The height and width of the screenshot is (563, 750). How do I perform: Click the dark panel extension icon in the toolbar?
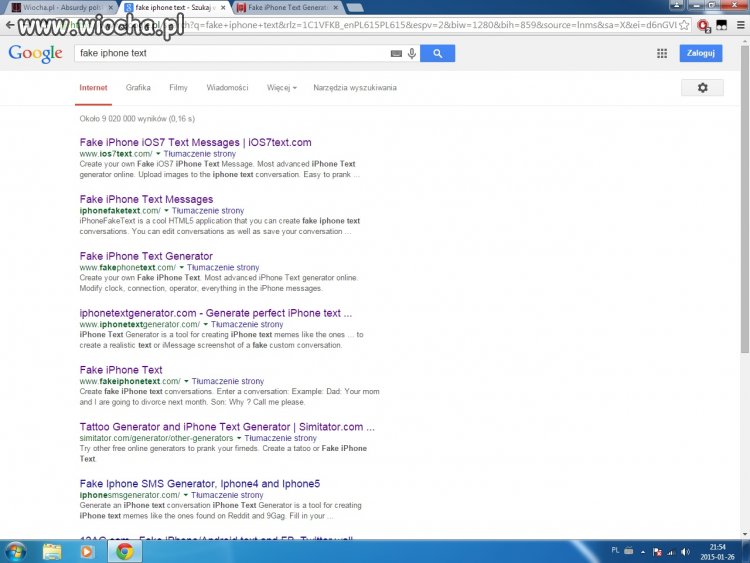721,25
